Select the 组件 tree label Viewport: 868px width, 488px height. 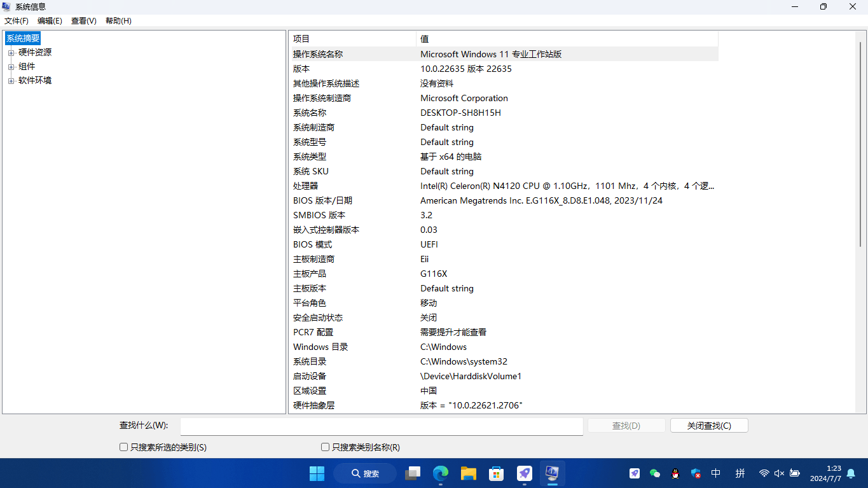pyautogui.click(x=27, y=67)
